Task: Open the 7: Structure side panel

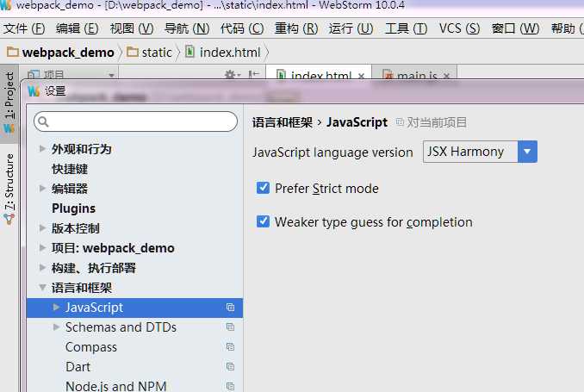Action: (9, 188)
